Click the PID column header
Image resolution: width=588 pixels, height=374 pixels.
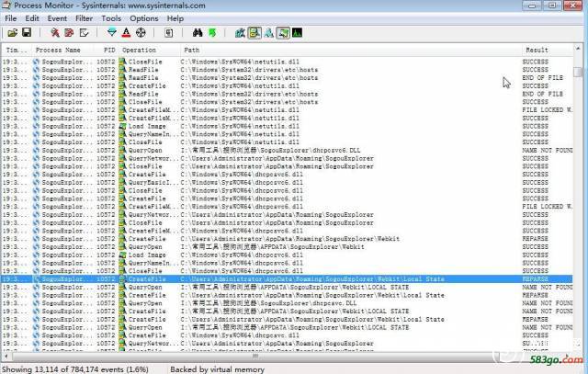pos(107,50)
